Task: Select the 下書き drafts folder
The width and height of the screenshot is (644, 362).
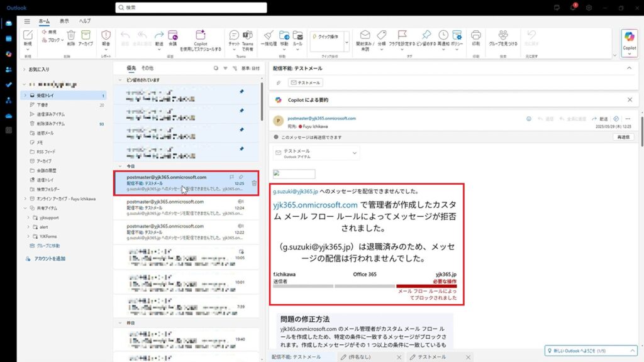Action: (64, 105)
